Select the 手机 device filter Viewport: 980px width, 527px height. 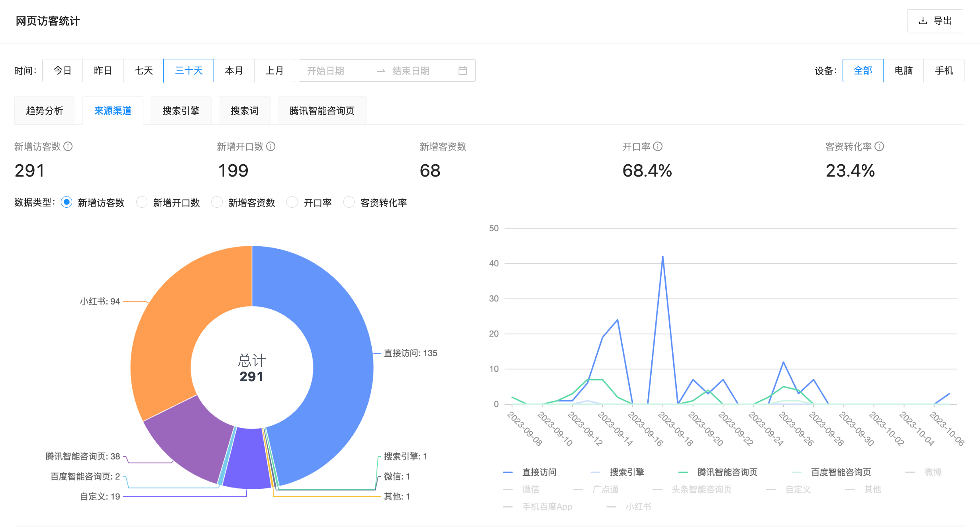(944, 70)
